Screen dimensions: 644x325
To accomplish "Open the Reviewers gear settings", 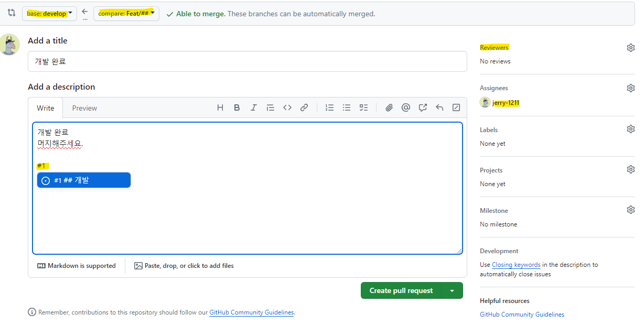I will 631,48.
